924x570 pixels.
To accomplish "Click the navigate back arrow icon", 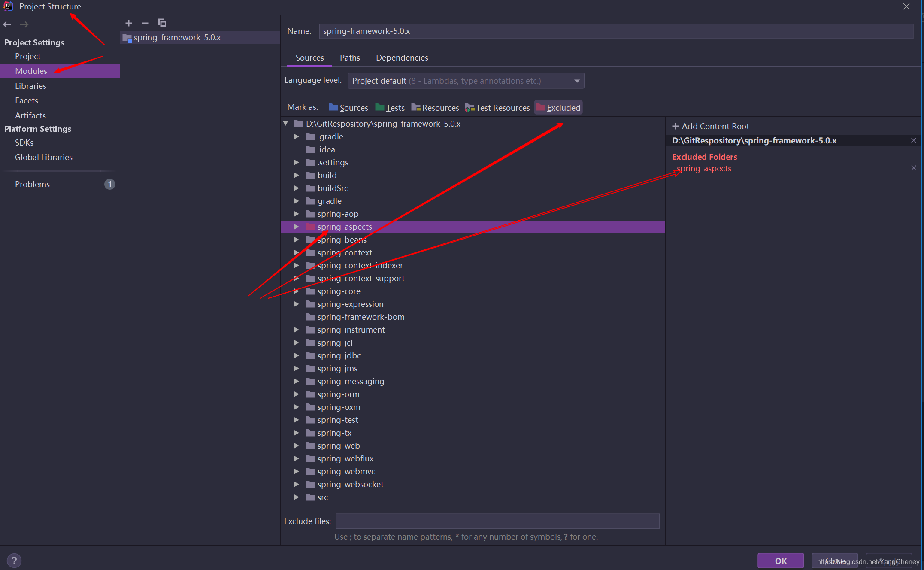I will click(x=7, y=24).
